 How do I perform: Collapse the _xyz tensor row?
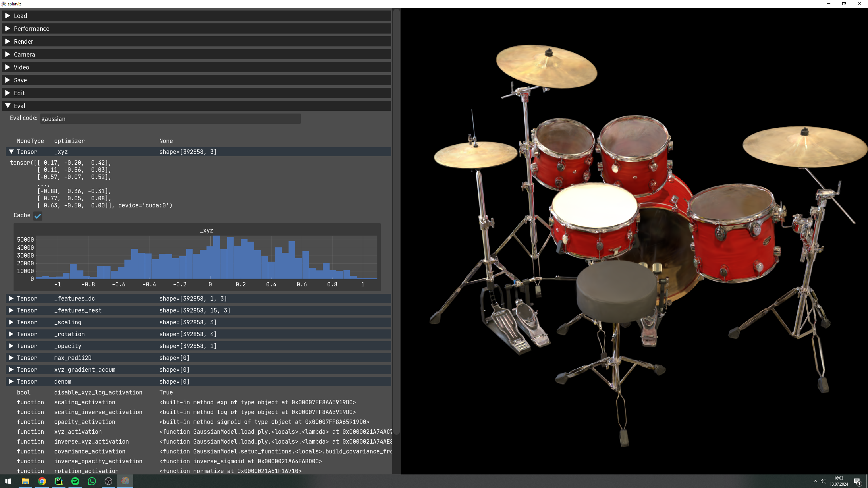click(x=11, y=152)
